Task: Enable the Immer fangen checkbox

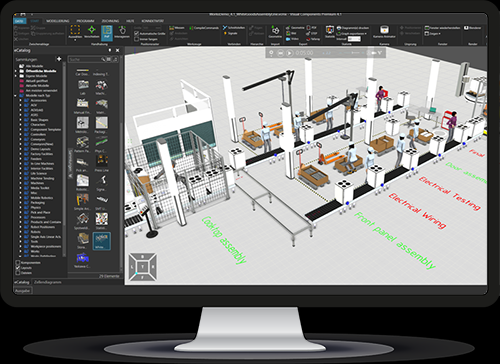Action: [136, 39]
